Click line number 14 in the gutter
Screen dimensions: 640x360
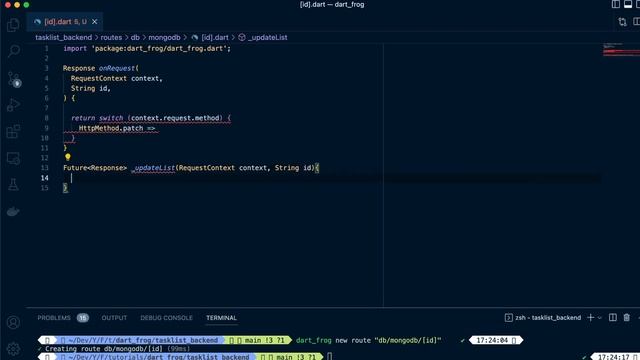[x=44, y=178]
